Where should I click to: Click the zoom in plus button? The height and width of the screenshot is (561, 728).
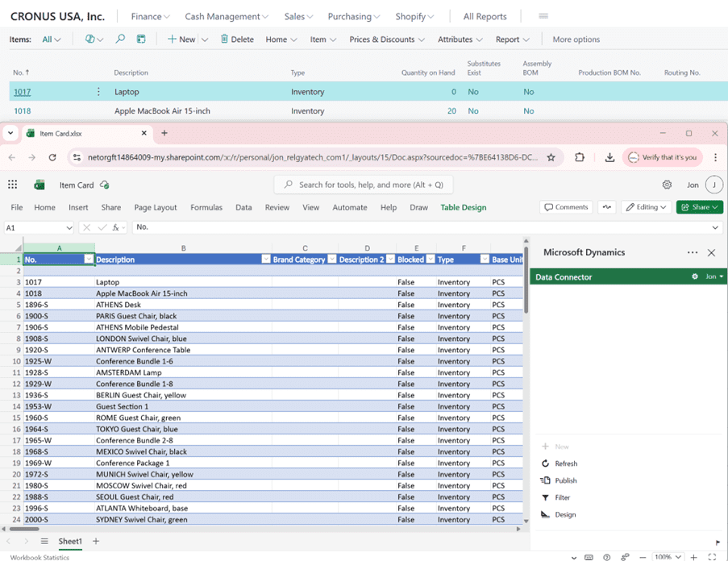[x=693, y=557]
